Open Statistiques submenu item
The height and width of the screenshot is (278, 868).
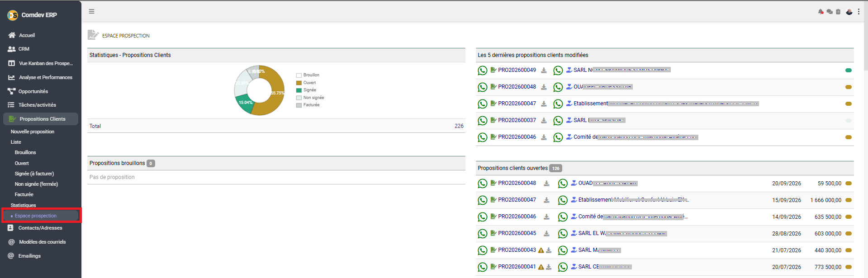[x=23, y=205]
